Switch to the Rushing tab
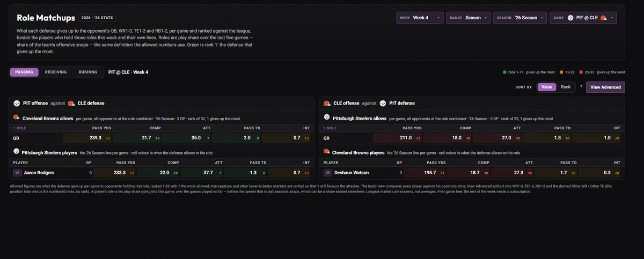Image resolution: width=644 pixels, height=259 pixels. [87, 72]
